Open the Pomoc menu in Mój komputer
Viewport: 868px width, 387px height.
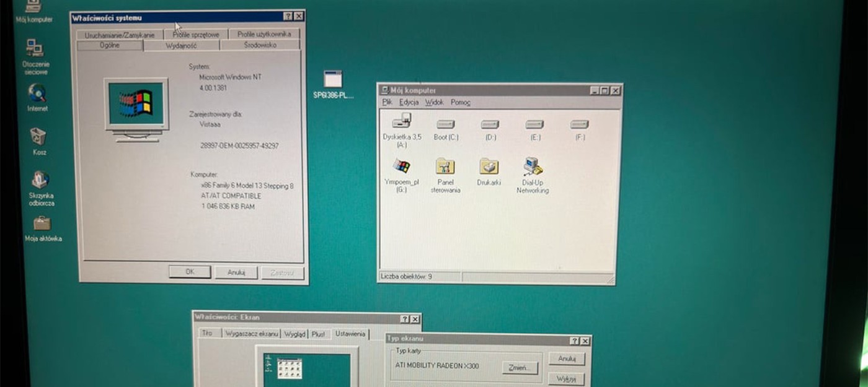(x=461, y=102)
